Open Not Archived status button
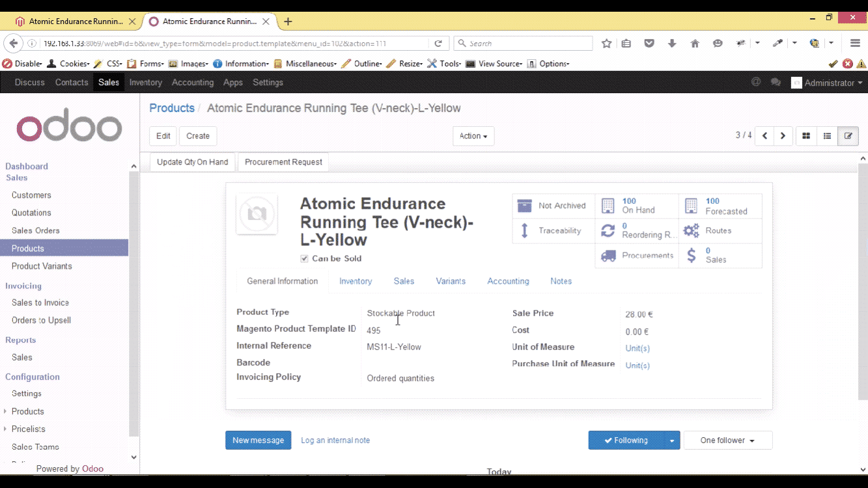The width and height of the screenshot is (868, 488). pyautogui.click(x=553, y=206)
